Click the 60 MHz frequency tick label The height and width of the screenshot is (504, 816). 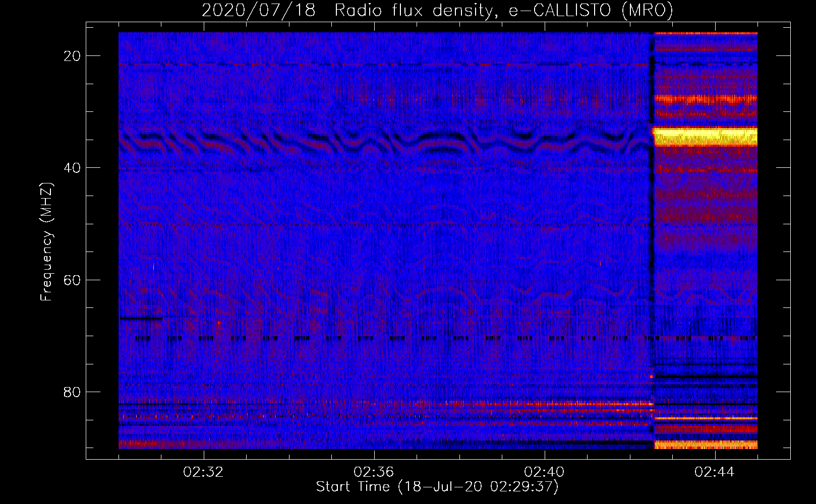coord(73,280)
